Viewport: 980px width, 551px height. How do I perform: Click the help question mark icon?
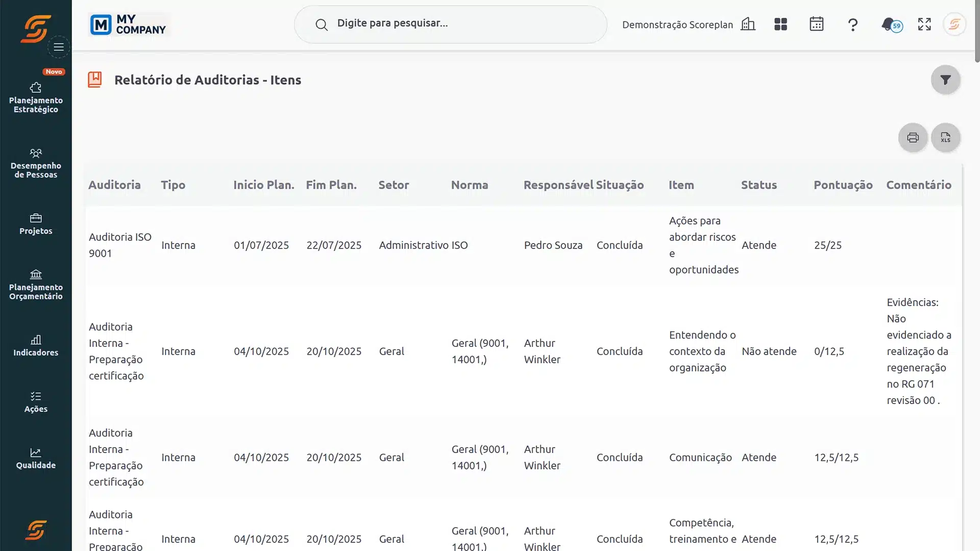(852, 24)
